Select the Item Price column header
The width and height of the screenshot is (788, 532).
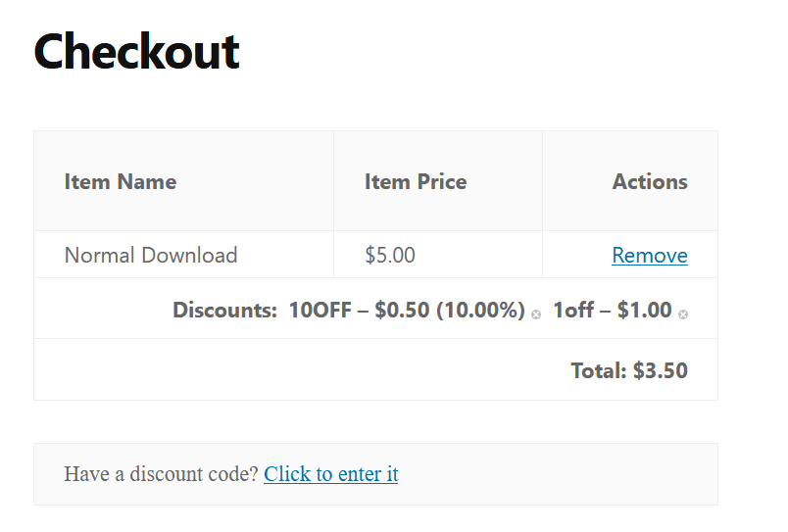415,181
